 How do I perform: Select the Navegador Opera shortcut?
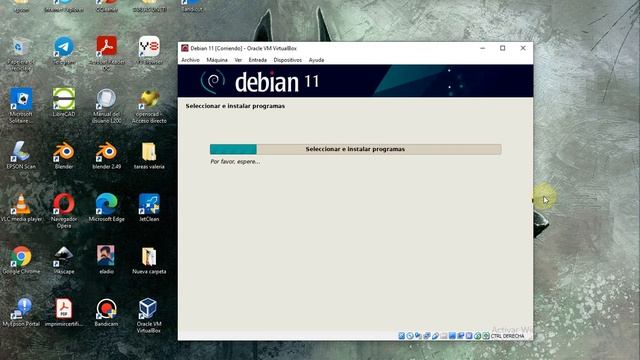click(64, 210)
